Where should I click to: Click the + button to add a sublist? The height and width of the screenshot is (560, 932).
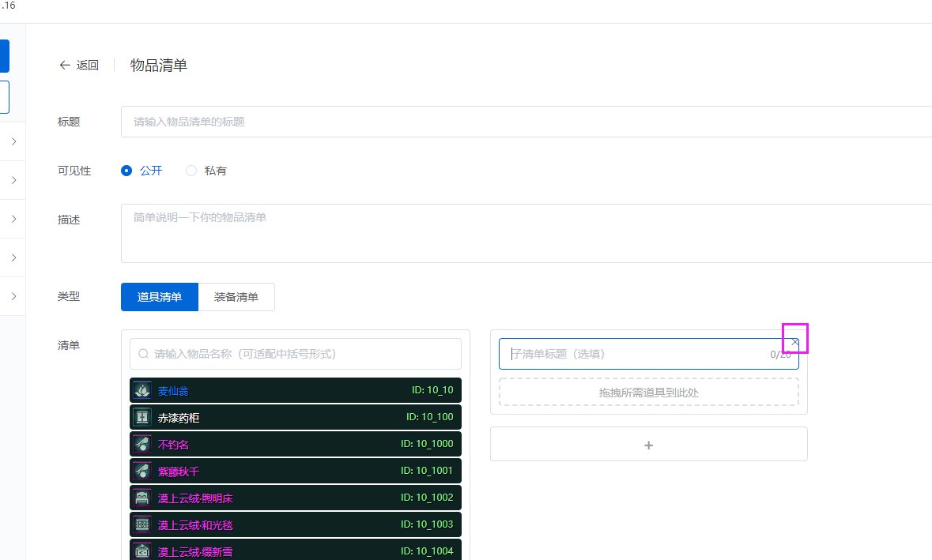[x=648, y=444]
